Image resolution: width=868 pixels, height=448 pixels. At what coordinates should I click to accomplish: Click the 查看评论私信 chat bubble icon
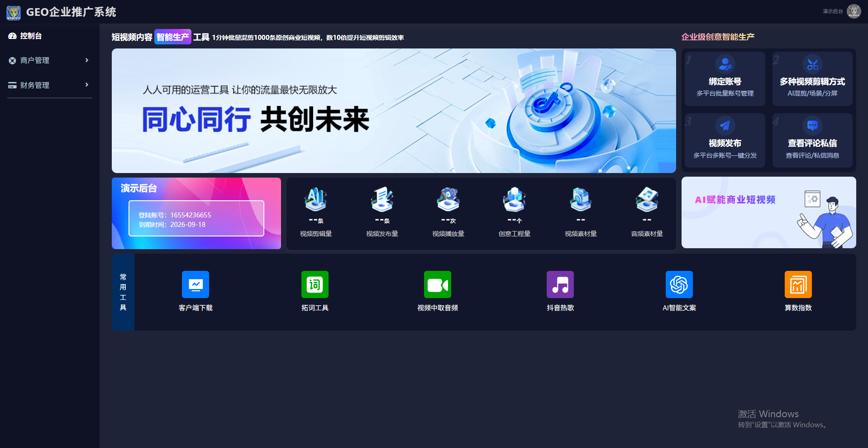813,125
